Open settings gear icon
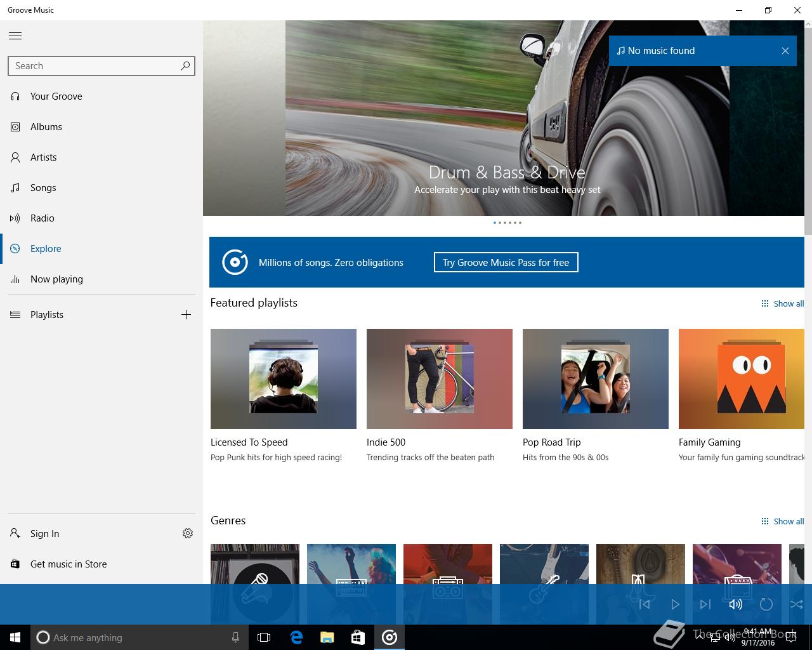Image resolution: width=812 pixels, height=650 pixels. click(188, 533)
